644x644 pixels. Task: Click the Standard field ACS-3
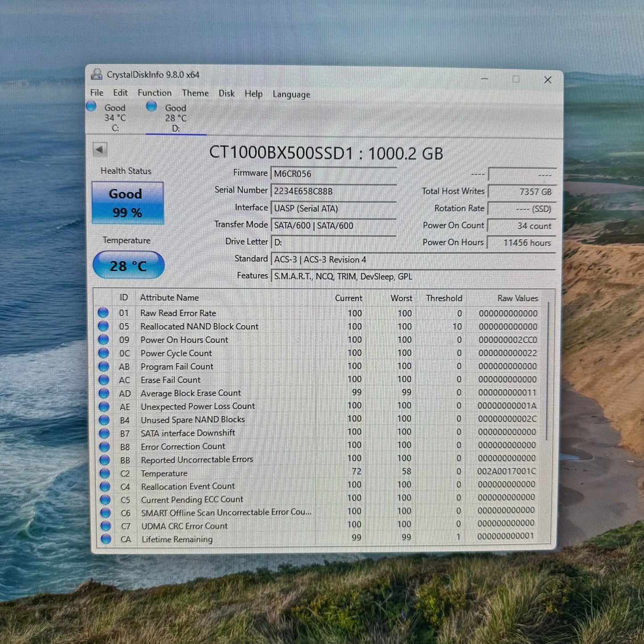click(413, 259)
